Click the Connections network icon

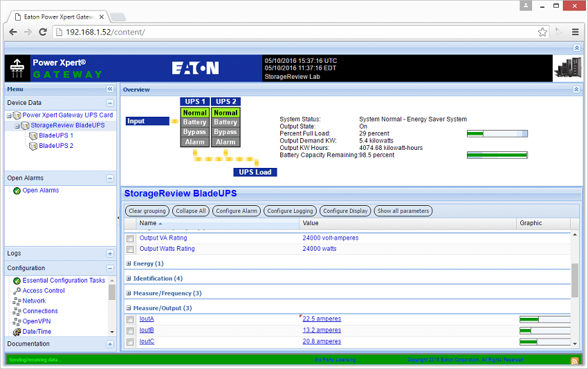pyautogui.click(x=17, y=312)
